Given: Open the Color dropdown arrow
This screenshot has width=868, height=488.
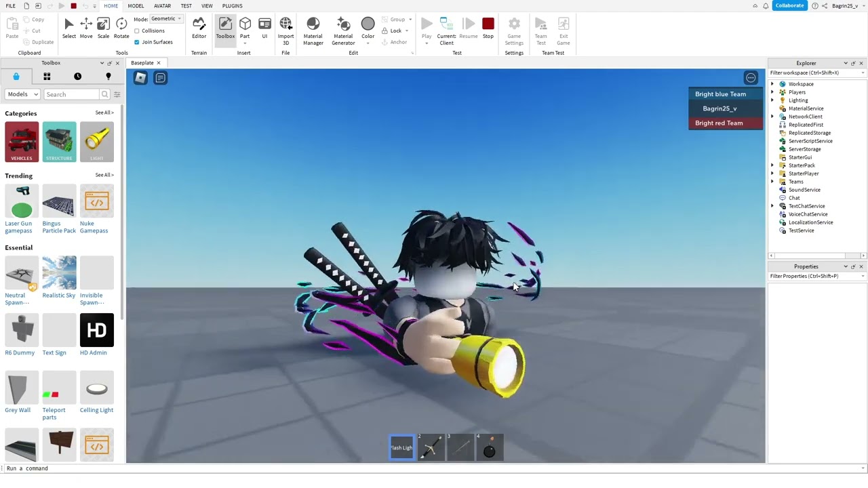Looking at the screenshot, I should point(368,43).
